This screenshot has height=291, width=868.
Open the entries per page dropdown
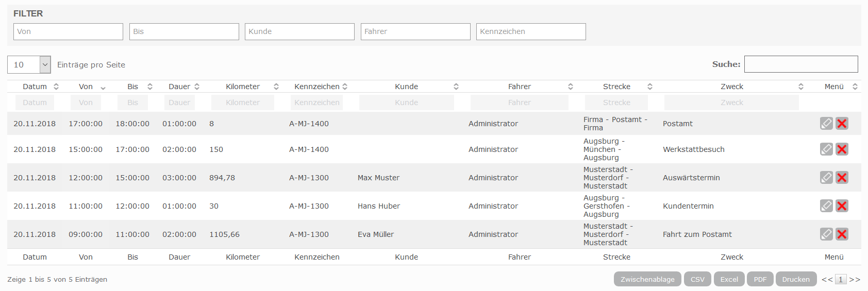(29, 65)
